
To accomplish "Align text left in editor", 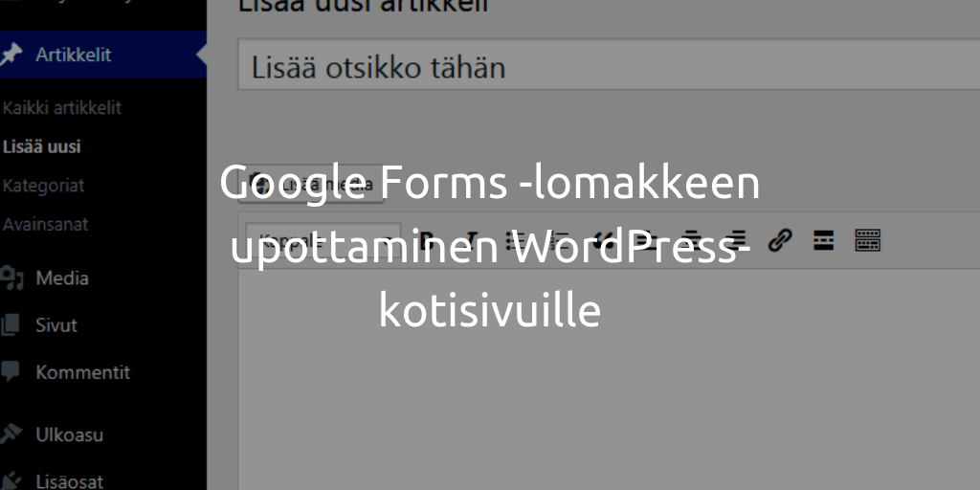I will (x=648, y=240).
